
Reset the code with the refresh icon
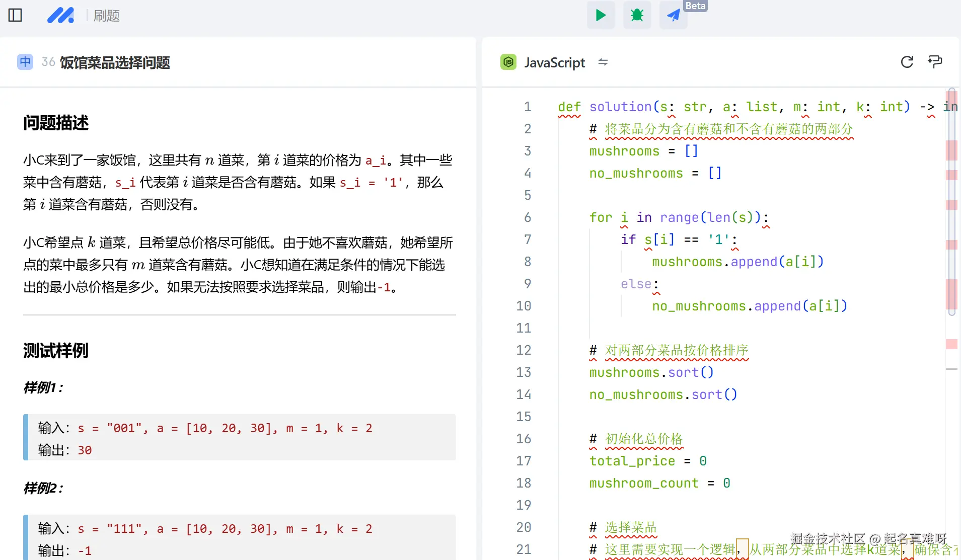[x=907, y=62]
